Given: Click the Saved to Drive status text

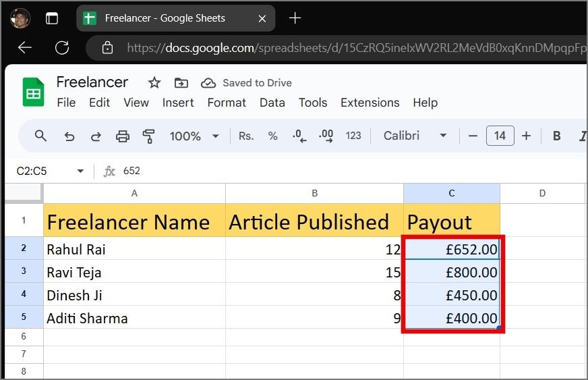Looking at the screenshot, I should [x=258, y=82].
